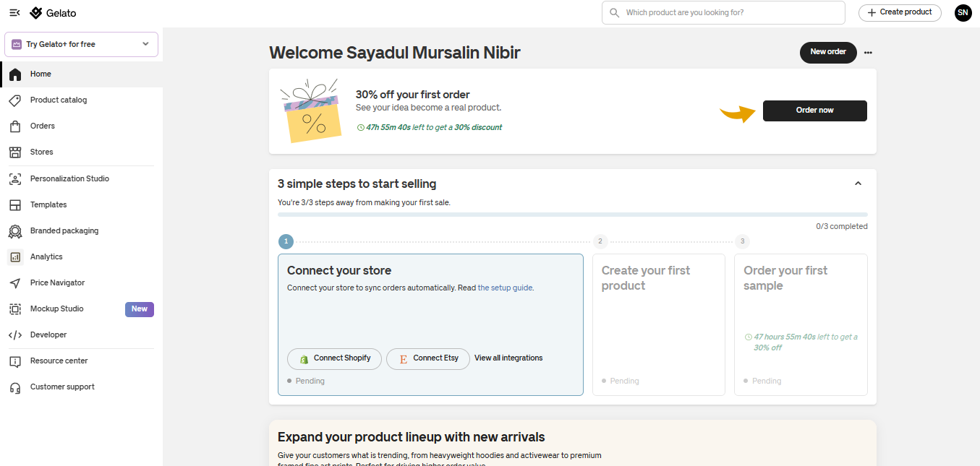Click the Order now button
This screenshot has height=466, width=980.
coord(815,111)
